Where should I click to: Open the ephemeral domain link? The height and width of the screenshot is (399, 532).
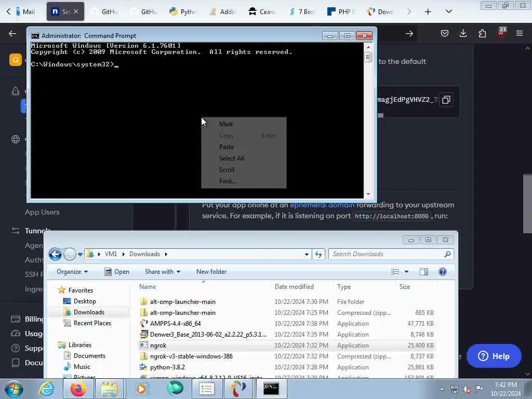[x=322, y=205]
